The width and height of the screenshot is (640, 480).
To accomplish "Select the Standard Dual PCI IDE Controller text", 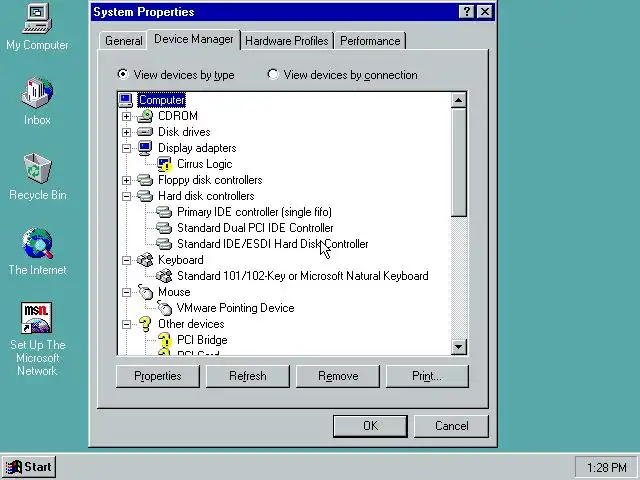I will pos(255,228).
